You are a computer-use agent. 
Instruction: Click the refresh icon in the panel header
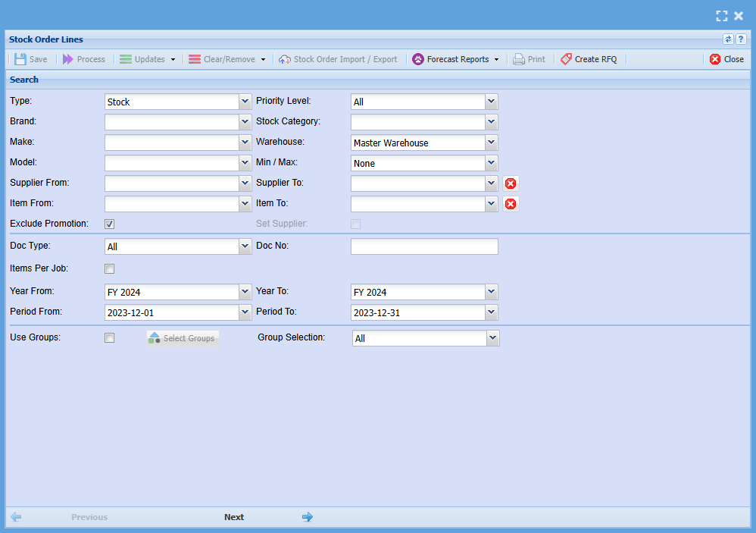(728, 39)
